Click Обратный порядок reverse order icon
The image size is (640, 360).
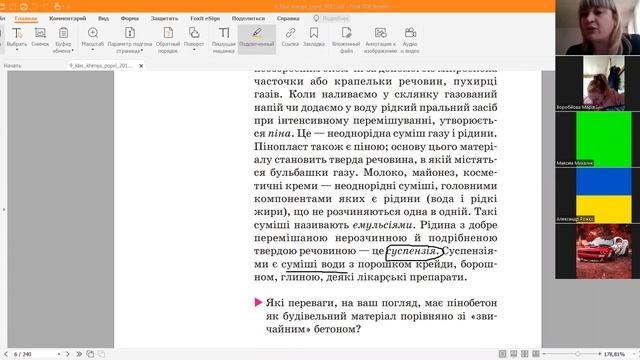pyautogui.click(x=168, y=33)
